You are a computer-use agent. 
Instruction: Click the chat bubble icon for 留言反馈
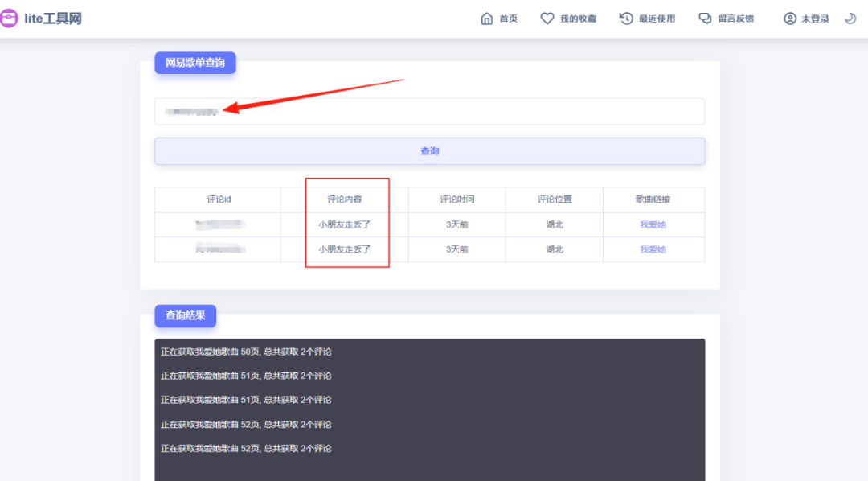point(705,18)
